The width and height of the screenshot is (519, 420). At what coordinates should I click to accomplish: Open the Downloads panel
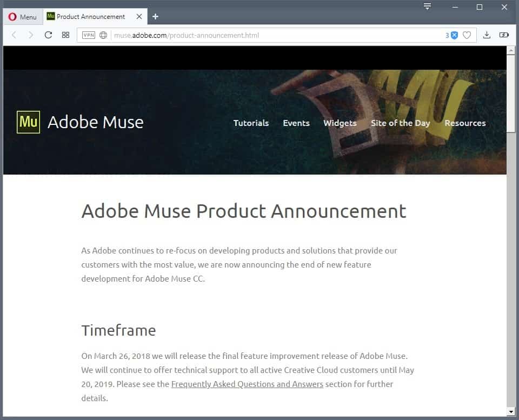pos(486,35)
